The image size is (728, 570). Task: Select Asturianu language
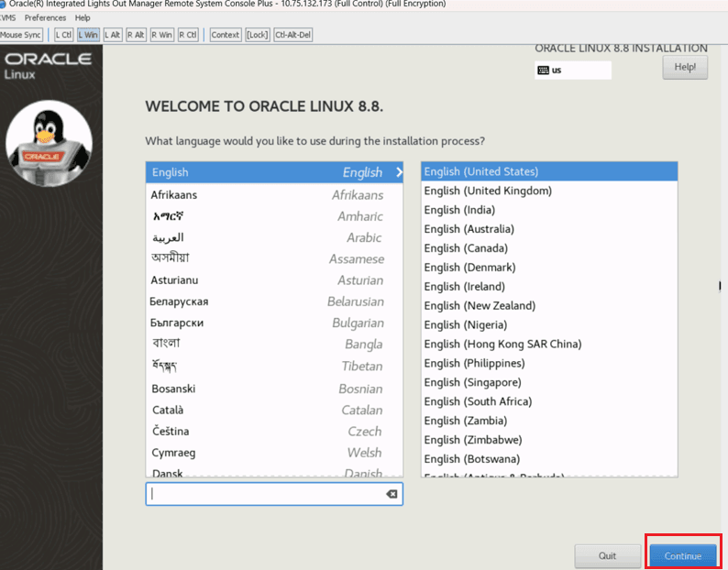(x=274, y=280)
